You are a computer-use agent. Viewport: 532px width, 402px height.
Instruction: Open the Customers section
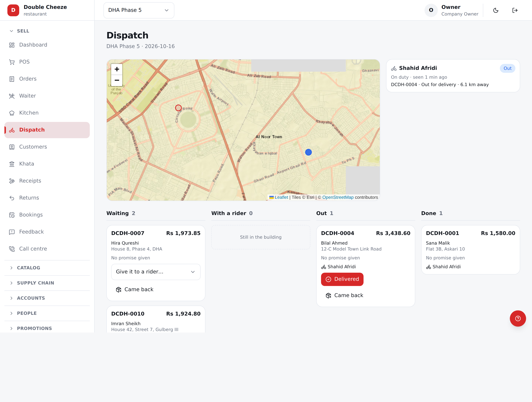coord(47,147)
